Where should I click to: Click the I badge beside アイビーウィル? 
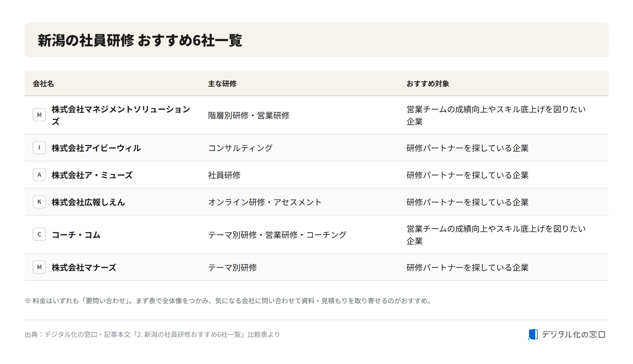tap(39, 148)
